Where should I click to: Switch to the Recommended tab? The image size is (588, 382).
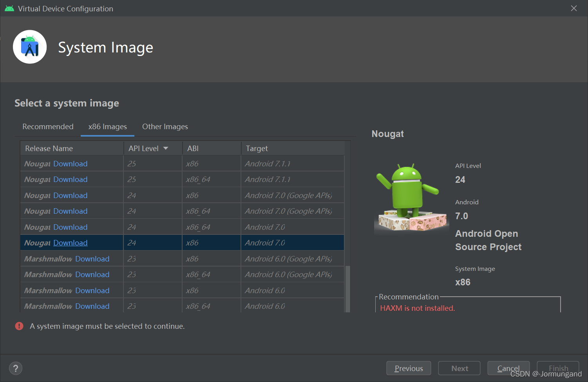pyautogui.click(x=48, y=126)
